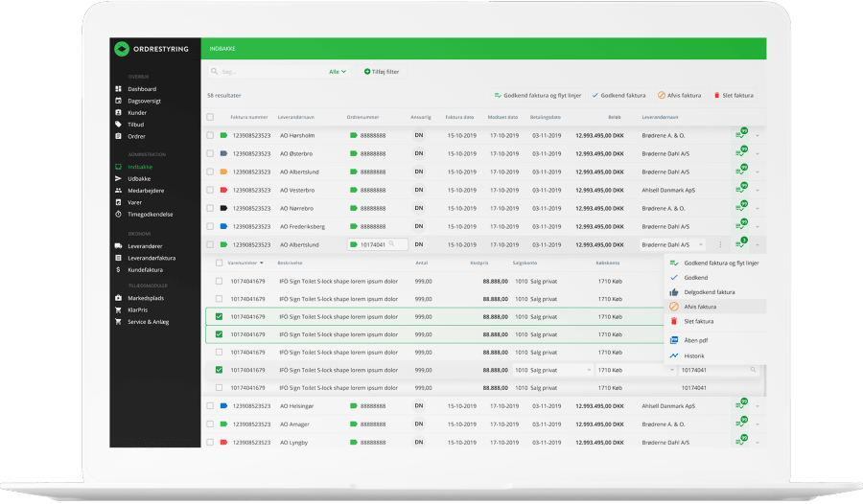863x504 pixels.
Task: Open Timegodkendelse clock icon in sidebar
Action: click(118, 214)
